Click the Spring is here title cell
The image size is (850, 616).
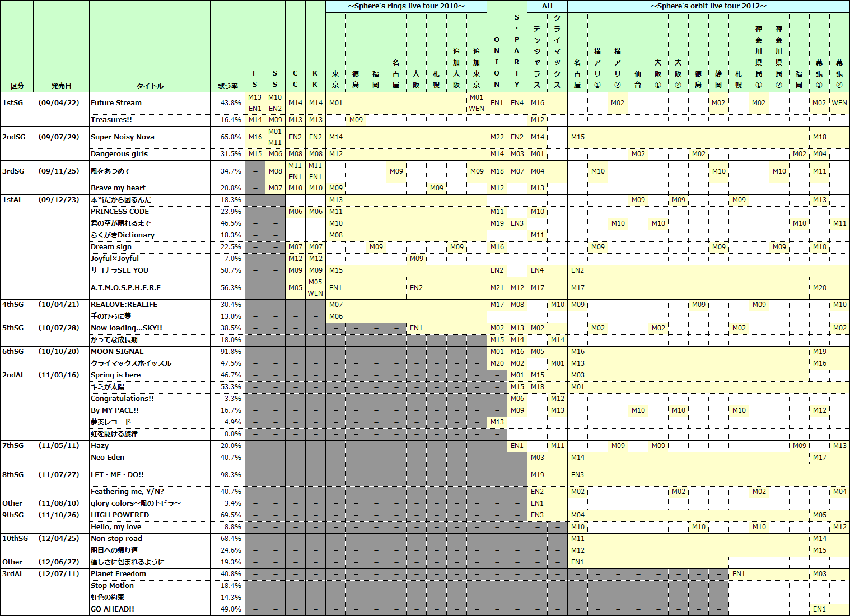[150, 375]
